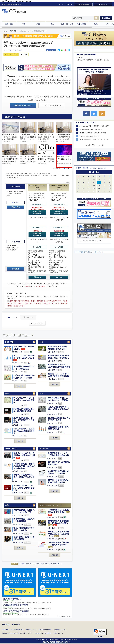Click 46,000円/年 plan 手続きへ進む button
114x644 pixels.
click(37, 212)
